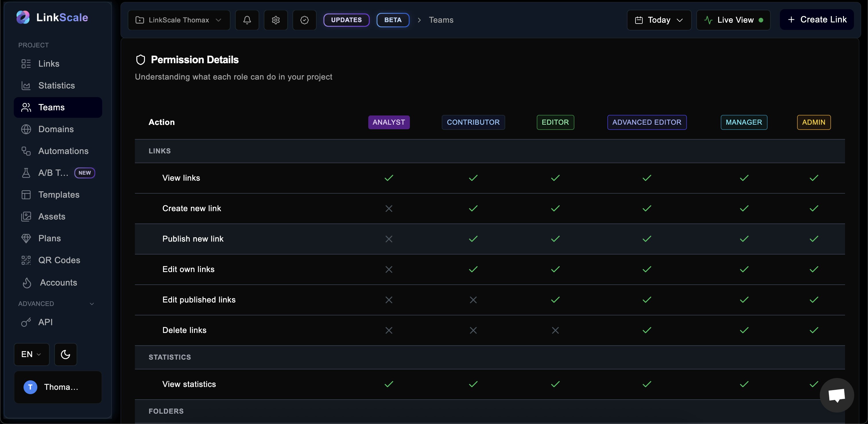Click the verified badge icon in the top toolbar
868x424 pixels.
point(304,20)
